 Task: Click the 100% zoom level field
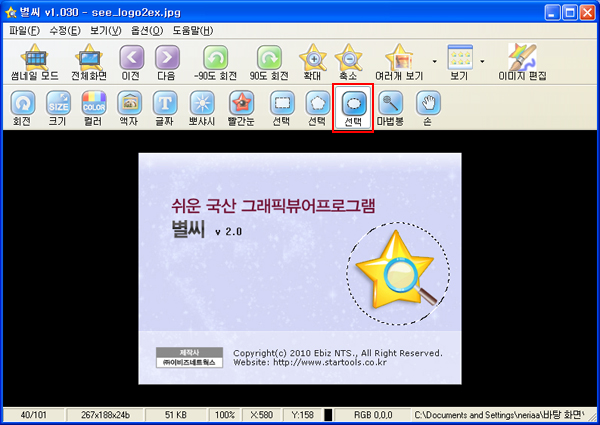(x=225, y=415)
